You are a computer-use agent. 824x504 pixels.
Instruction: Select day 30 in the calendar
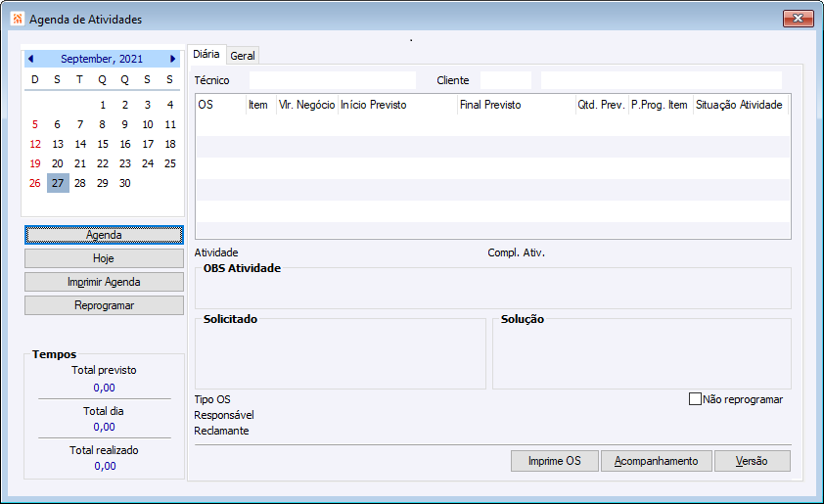pyautogui.click(x=124, y=183)
